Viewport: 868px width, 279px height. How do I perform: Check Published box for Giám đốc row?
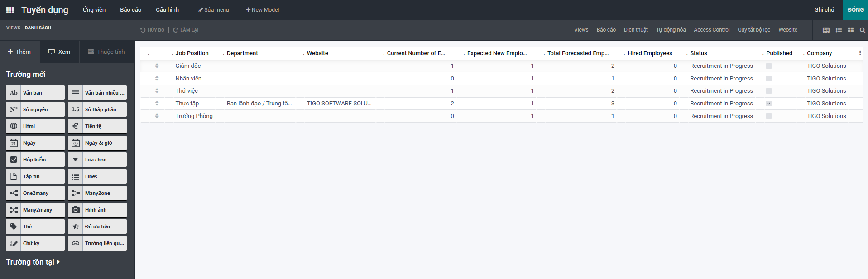pos(768,66)
